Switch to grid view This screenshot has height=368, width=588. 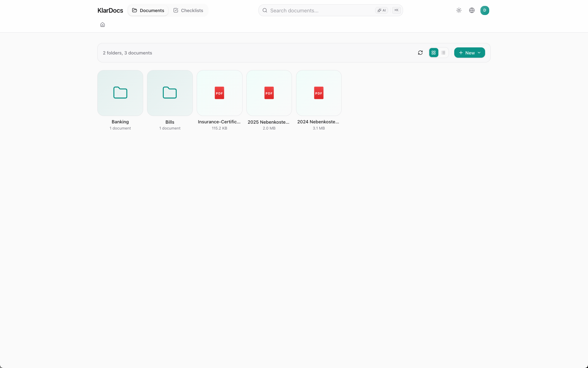(433, 53)
